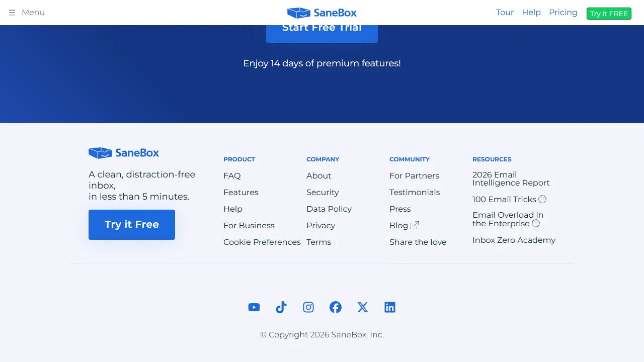Open the Terms link
644x362 pixels.
pyautogui.click(x=319, y=242)
